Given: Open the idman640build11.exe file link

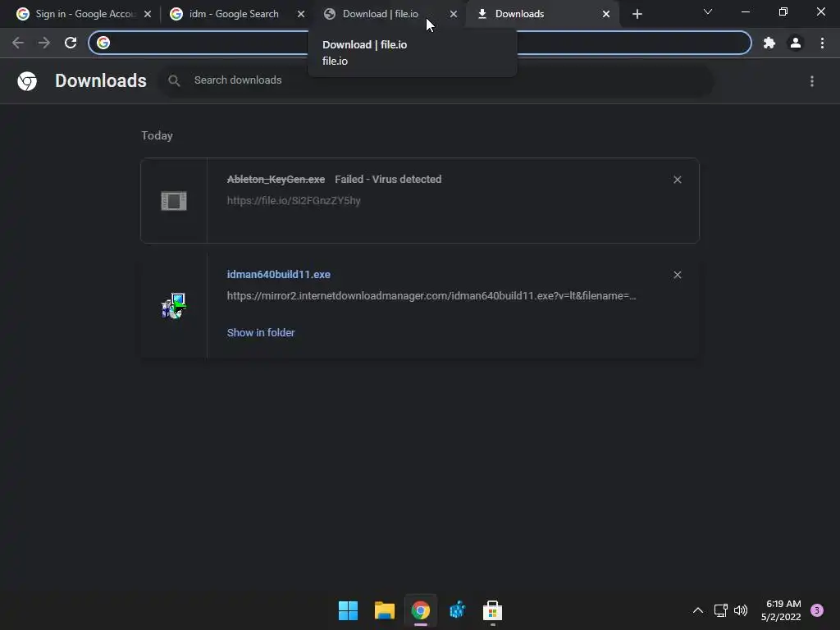Looking at the screenshot, I should (279, 274).
